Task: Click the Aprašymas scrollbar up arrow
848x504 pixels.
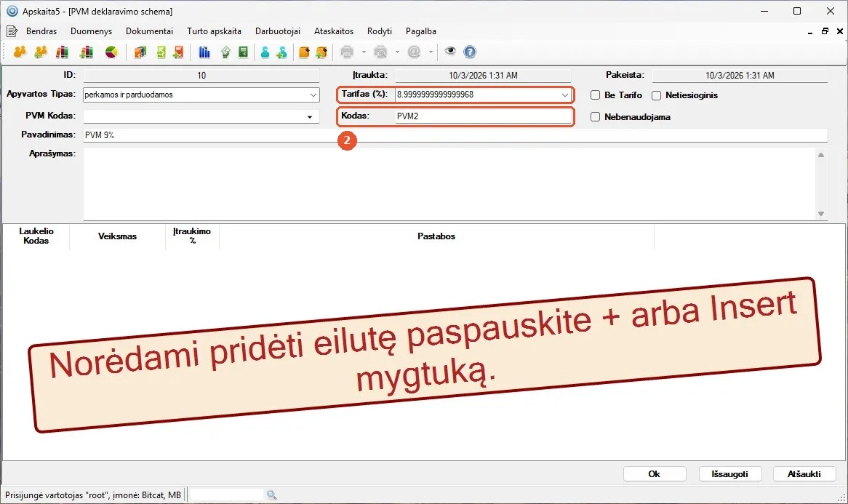Action: pyautogui.click(x=821, y=155)
